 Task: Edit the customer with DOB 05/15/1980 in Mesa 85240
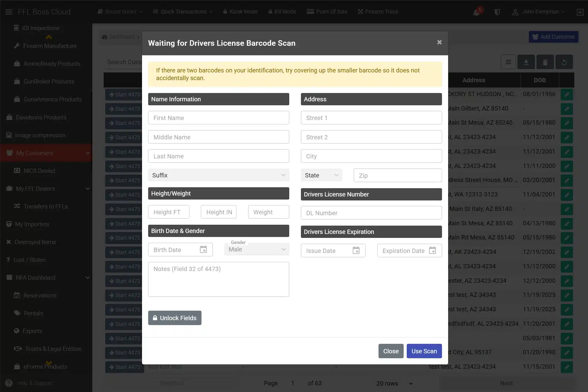tap(567, 123)
